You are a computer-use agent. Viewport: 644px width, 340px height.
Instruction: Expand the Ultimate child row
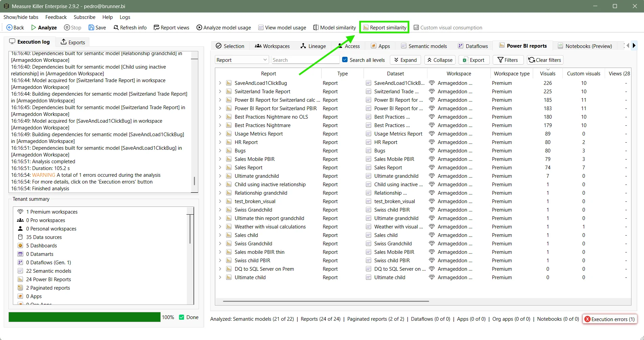220,277
